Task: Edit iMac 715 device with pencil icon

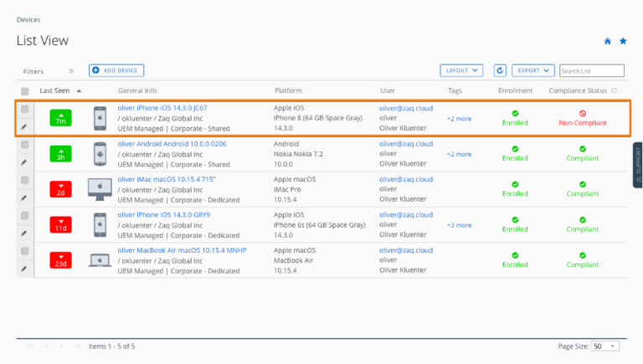Action: [x=24, y=198]
